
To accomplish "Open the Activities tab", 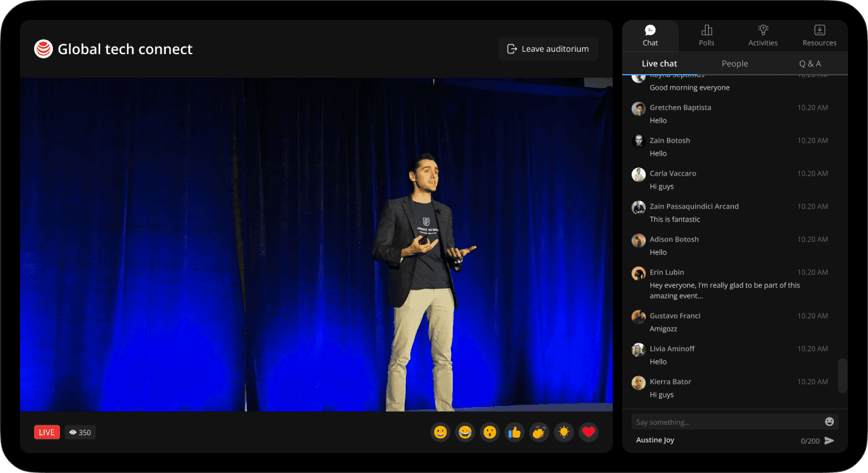I will [x=763, y=36].
